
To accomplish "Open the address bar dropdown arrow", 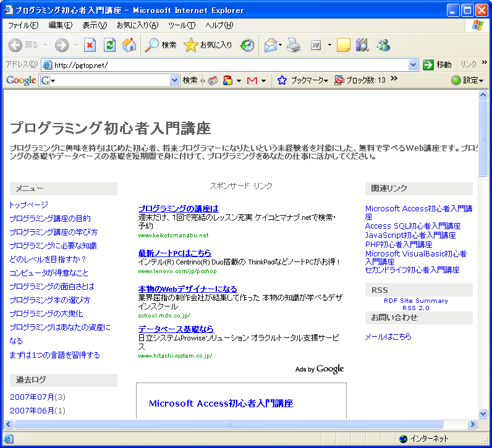I will pos(414,65).
